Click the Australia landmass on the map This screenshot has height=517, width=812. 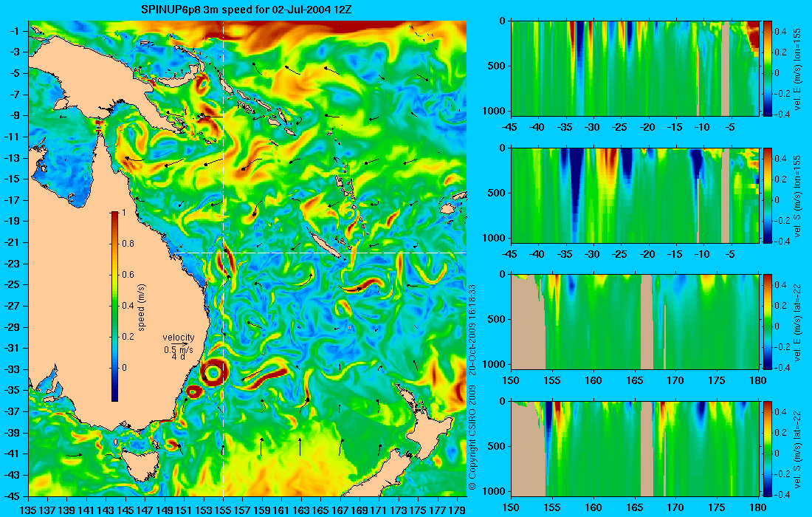[119, 290]
